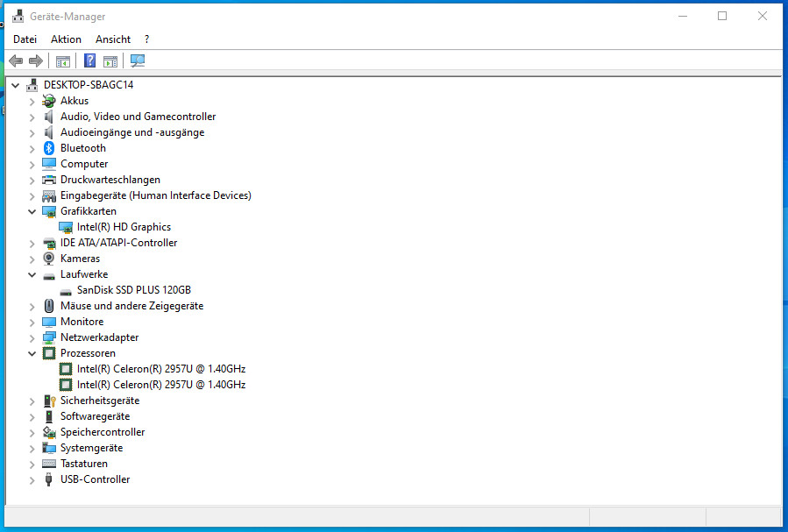Open the ? help menu

click(x=146, y=39)
